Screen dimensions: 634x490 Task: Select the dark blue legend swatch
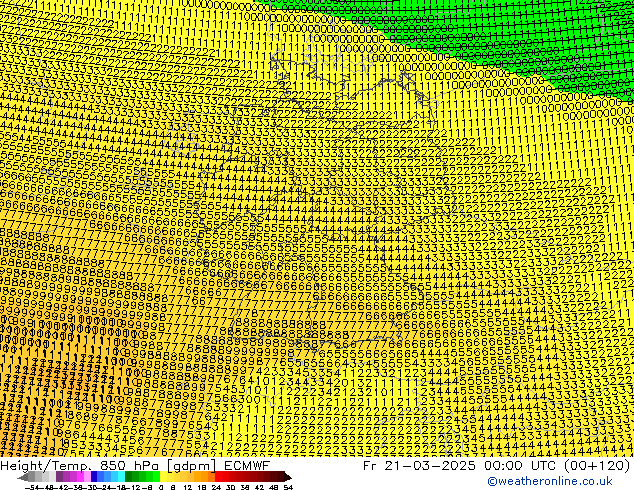coord(94,476)
